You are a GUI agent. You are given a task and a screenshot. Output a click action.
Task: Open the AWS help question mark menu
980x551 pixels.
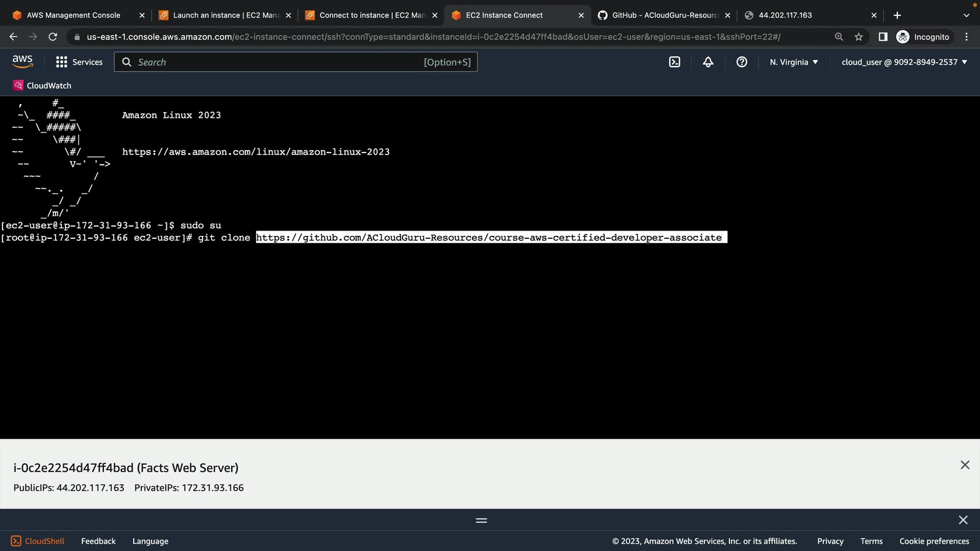pos(742,62)
